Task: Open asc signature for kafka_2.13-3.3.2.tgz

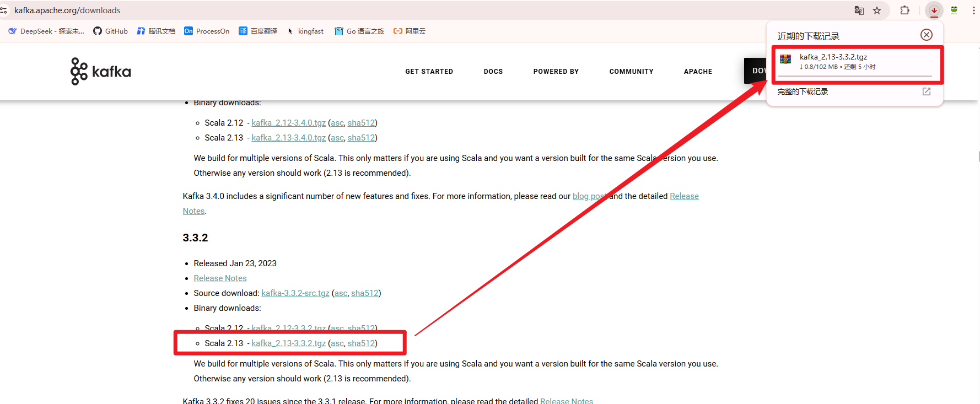Action: 337,343
